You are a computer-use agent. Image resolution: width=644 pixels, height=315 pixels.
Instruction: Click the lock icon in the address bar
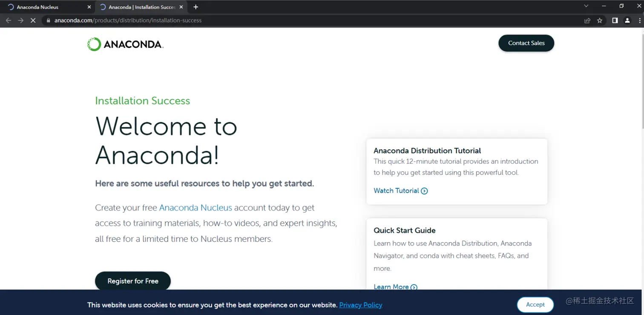click(x=48, y=20)
